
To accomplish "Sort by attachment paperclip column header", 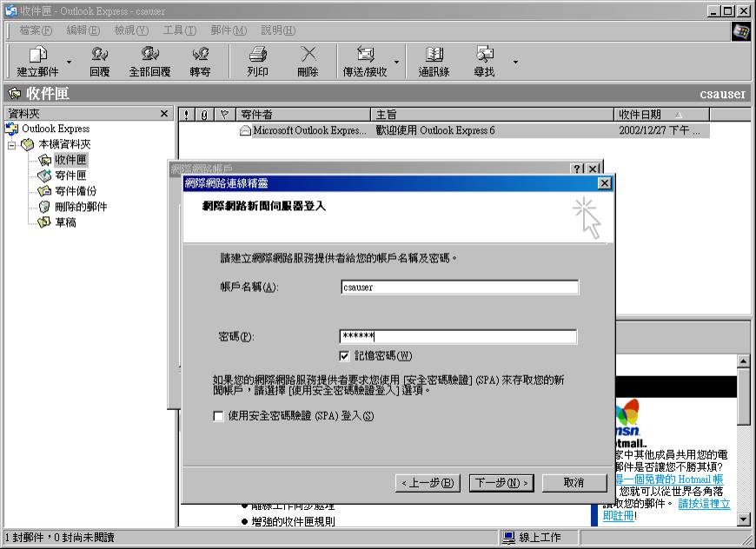I will (204, 115).
